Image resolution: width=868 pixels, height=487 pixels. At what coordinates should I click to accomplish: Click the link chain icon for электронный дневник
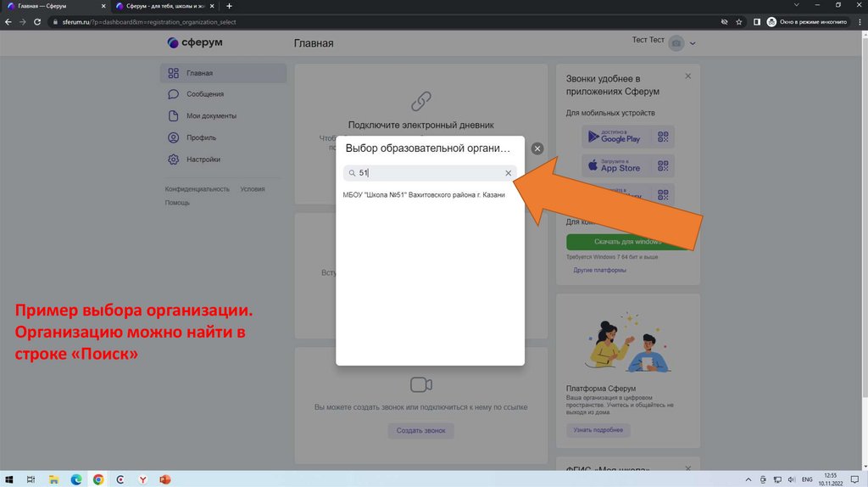(420, 101)
